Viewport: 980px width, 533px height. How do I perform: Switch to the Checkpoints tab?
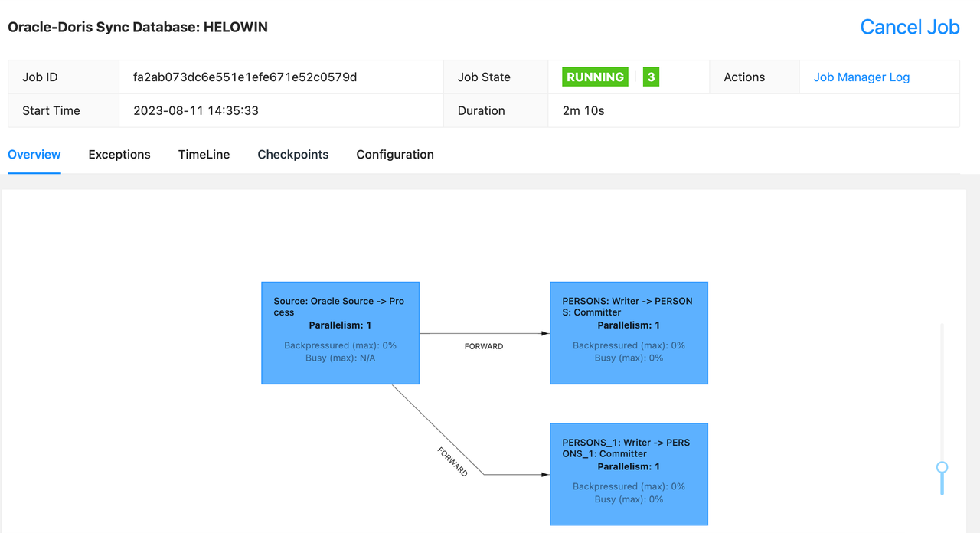pyautogui.click(x=293, y=155)
